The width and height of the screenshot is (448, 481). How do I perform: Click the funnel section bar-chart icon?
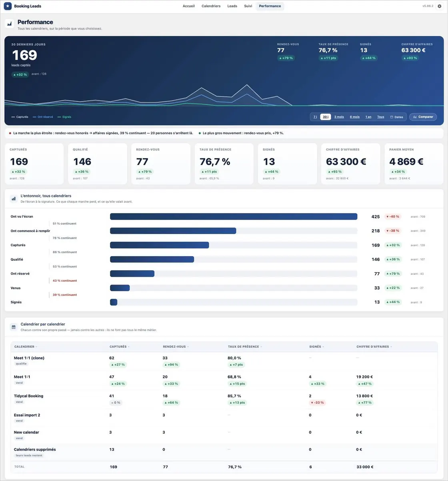coord(14,198)
